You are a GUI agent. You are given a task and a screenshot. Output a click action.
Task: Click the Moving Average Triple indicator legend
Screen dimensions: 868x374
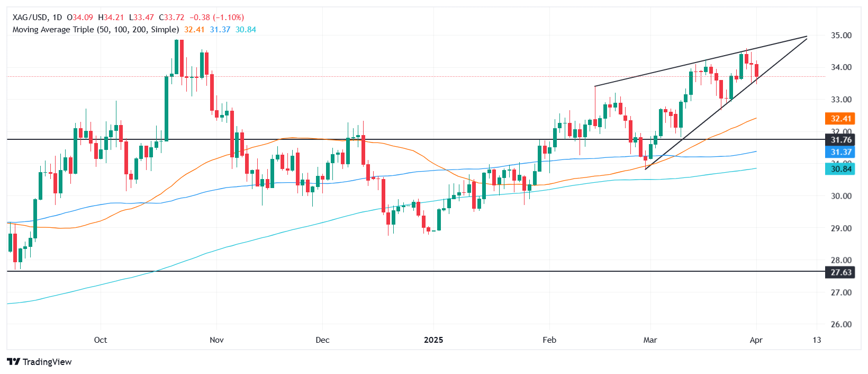95,30
